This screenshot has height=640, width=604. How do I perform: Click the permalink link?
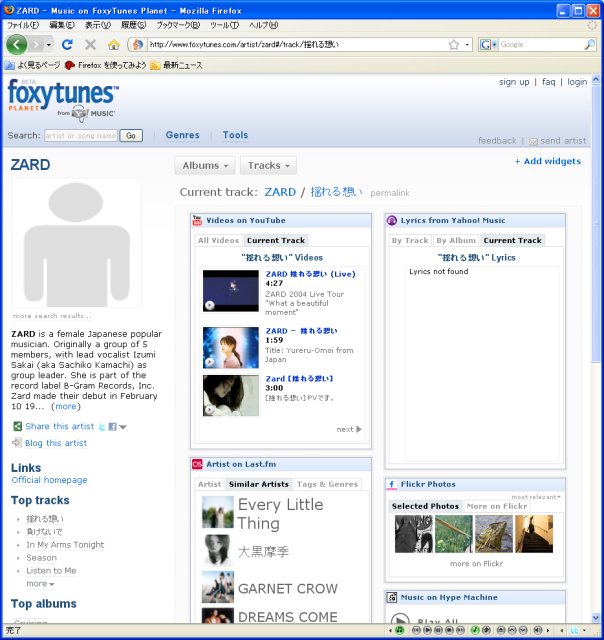390,193
